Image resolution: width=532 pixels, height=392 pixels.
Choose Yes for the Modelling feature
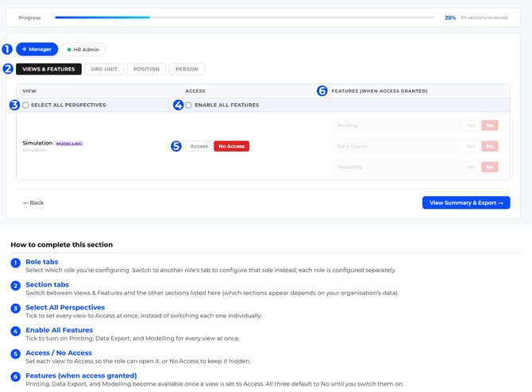471,167
